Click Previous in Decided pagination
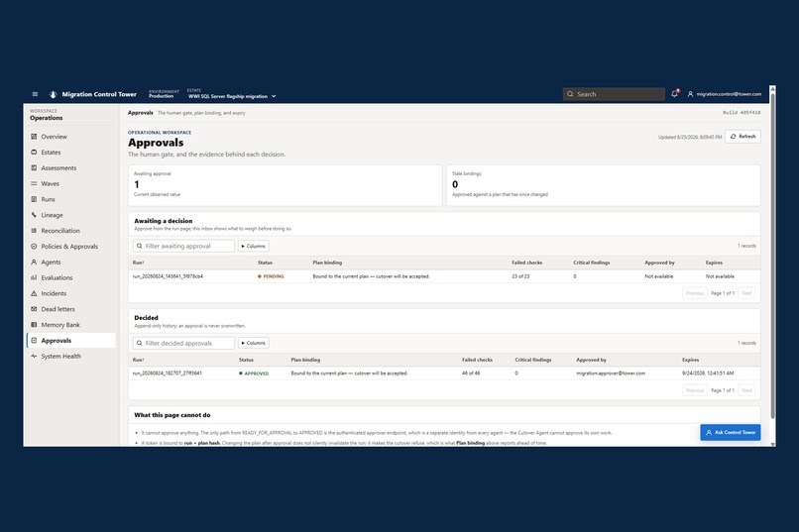 point(695,390)
